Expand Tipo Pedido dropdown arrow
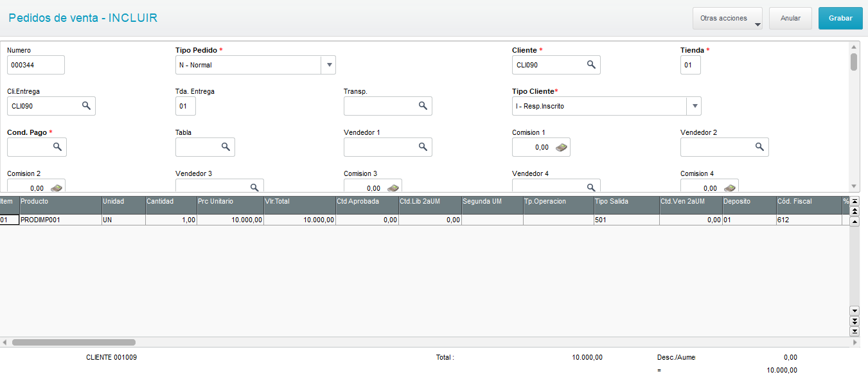Viewport: 868px width, 379px height. coord(328,65)
